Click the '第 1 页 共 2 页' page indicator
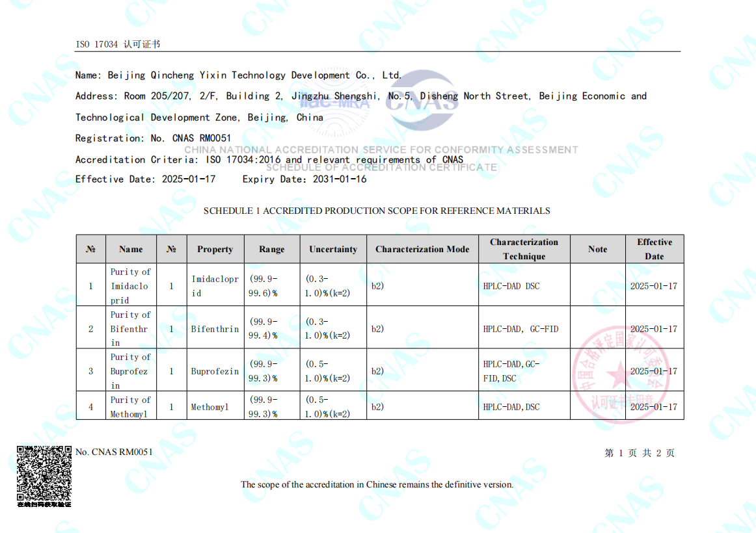Screen dimensions: 756x533 [640, 453]
